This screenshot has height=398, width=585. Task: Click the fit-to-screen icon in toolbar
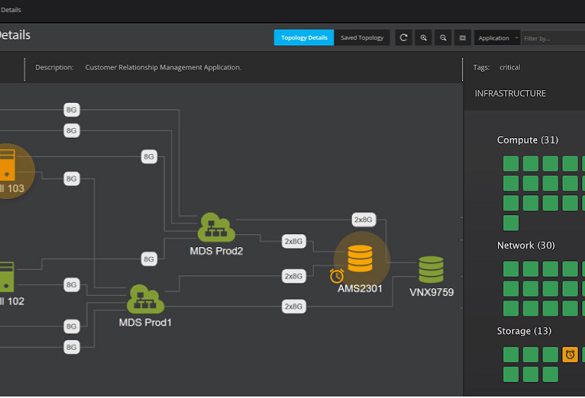463,38
